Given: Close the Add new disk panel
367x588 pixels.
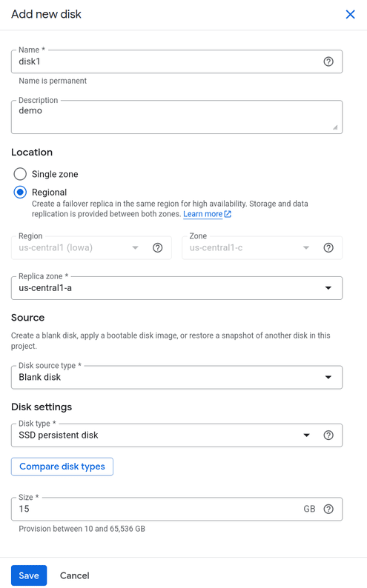Looking at the screenshot, I should 350,14.
